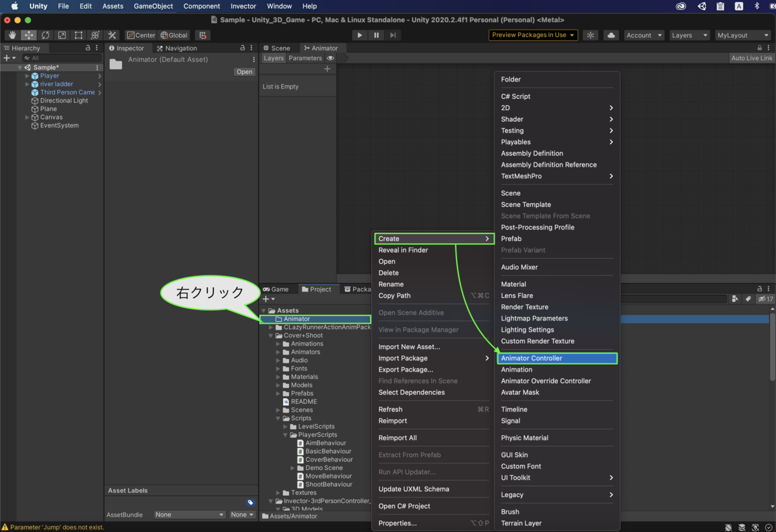This screenshot has height=532, width=776.
Task: Open the GameObject menu in menu bar
Action: pyautogui.click(x=153, y=6)
